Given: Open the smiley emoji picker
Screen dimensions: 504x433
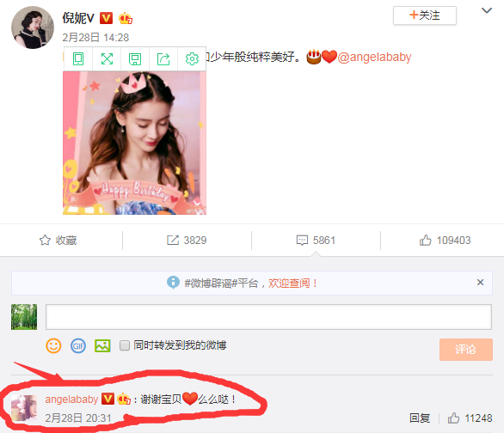Looking at the screenshot, I should pos(53,345).
